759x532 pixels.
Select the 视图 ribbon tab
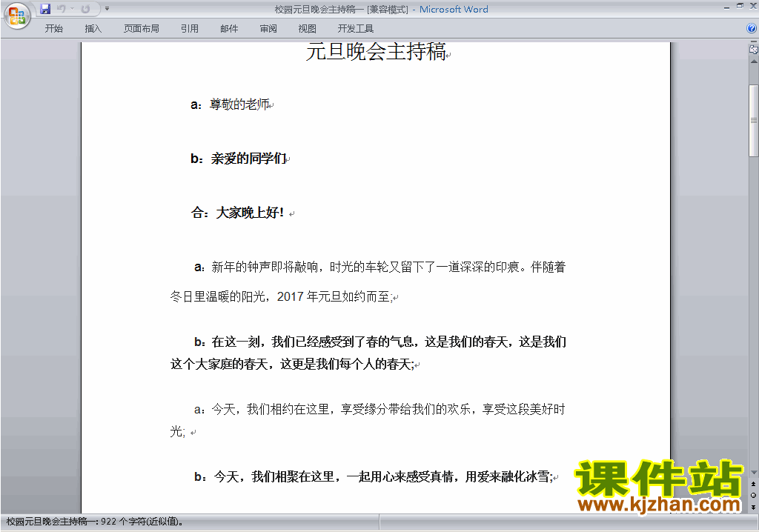(308, 29)
